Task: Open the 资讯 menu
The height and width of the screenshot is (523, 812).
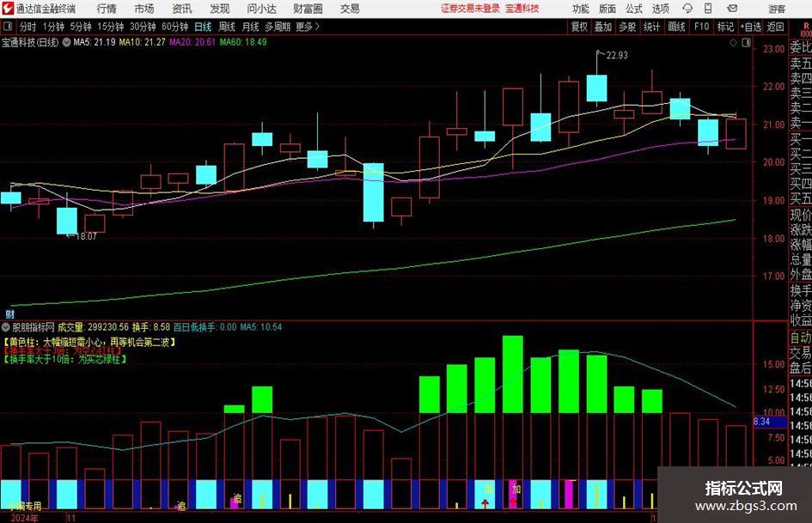Action: (182, 9)
